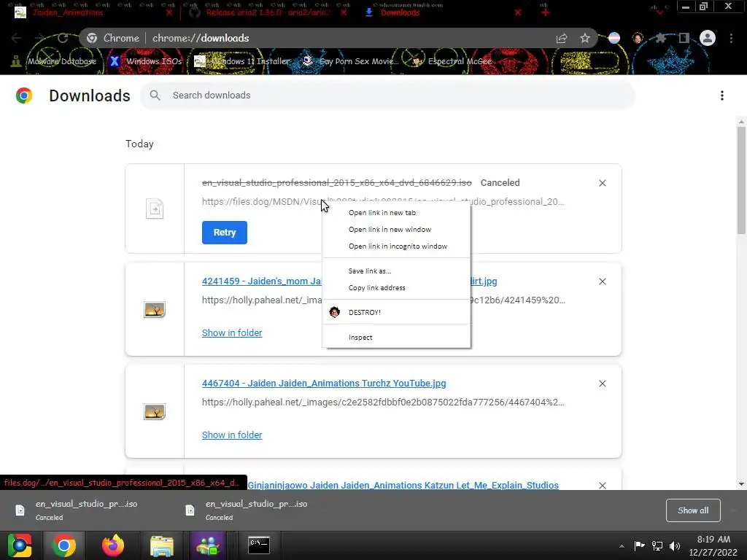
Task: Click the canceled en_visual_studio_professional_2015 file name
Action: point(337,183)
